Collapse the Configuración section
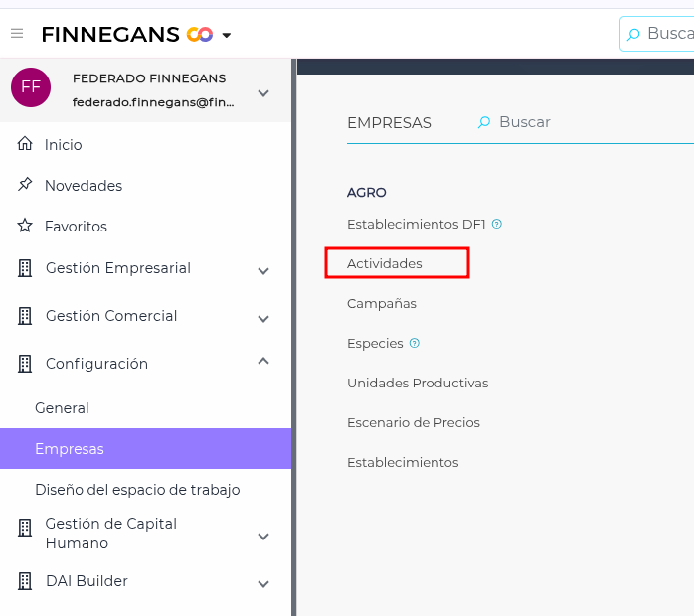Screen dimensions: 694x616 [x=263, y=362]
